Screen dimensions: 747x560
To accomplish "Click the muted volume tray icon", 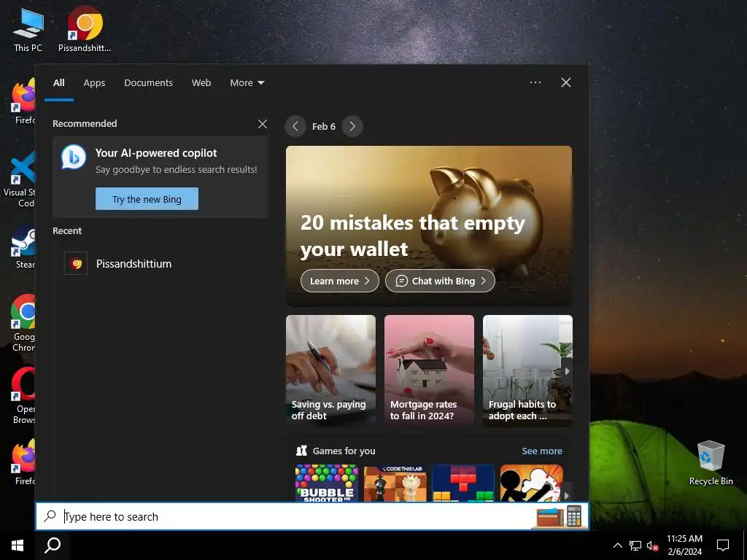I will [652, 545].
